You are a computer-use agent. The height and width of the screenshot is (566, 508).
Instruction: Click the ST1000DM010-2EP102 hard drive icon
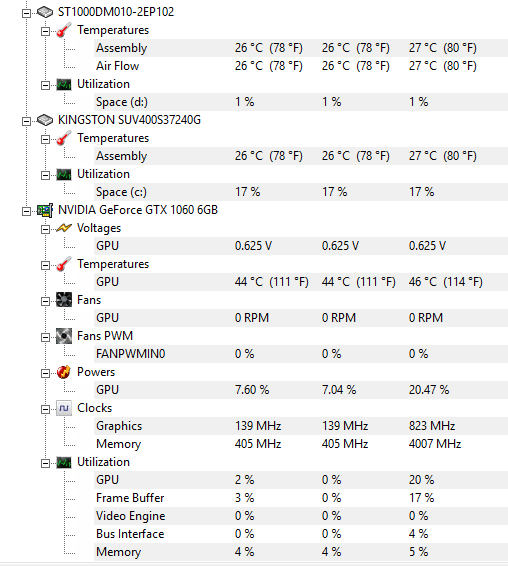45,12
